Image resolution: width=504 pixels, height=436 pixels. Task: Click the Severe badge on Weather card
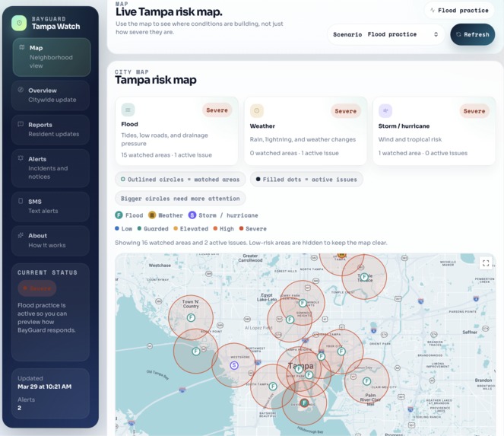[346, 111]
